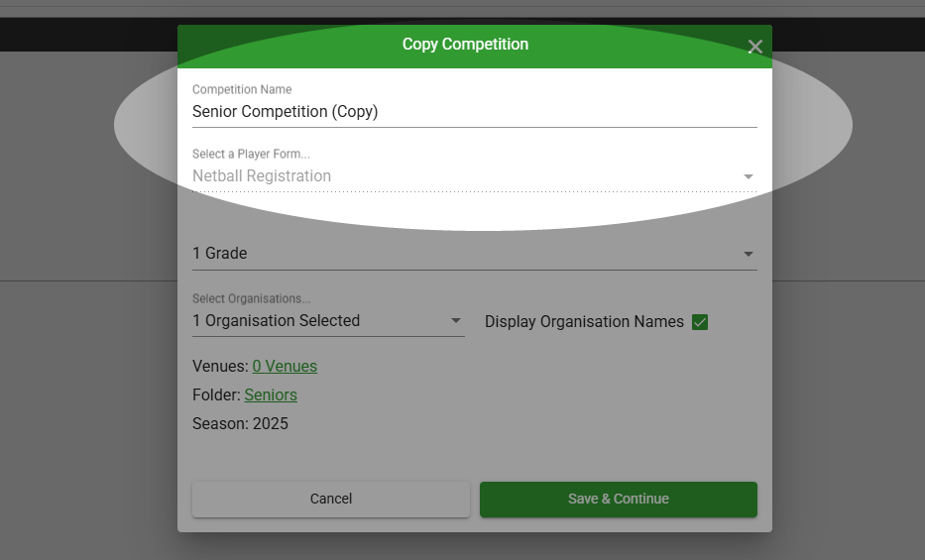Untick the Display Organisation Names checkbox
Screen dimensions: 925x560
pos(700,322)
